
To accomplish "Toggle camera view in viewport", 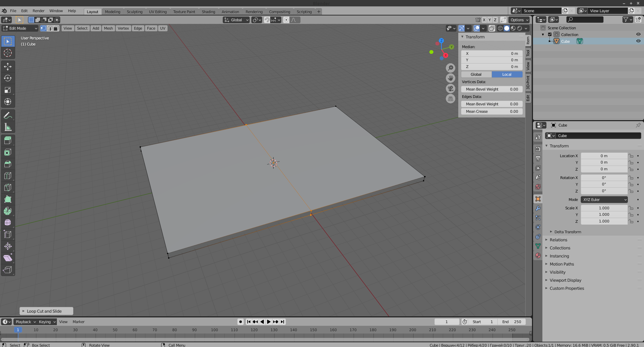I will click(451, 89).
